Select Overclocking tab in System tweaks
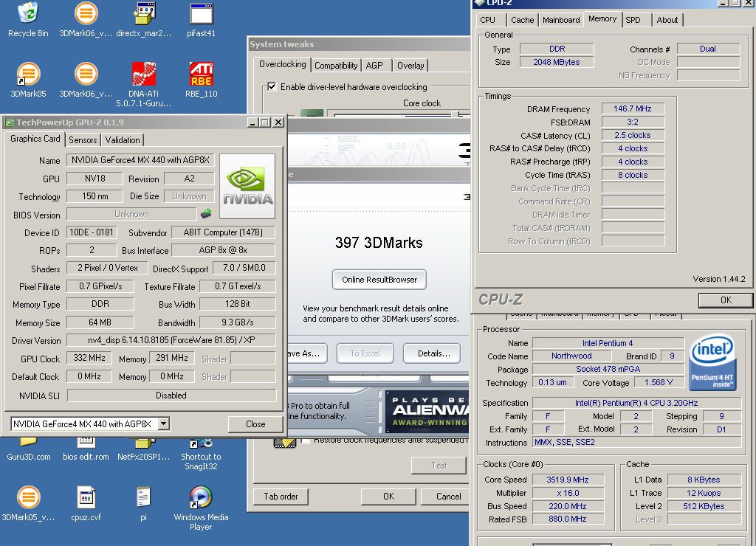This screenshot has height=546, width=756. click(283, 64)
